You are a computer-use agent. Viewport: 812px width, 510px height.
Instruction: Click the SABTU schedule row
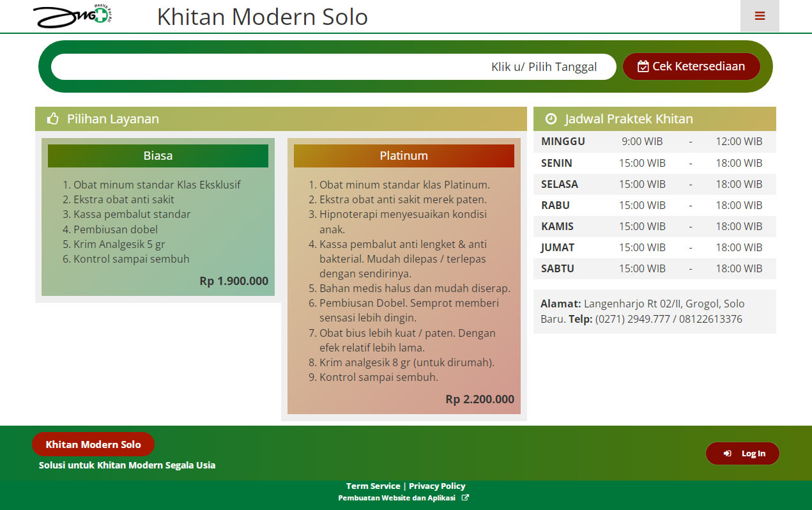click(655, 268)
